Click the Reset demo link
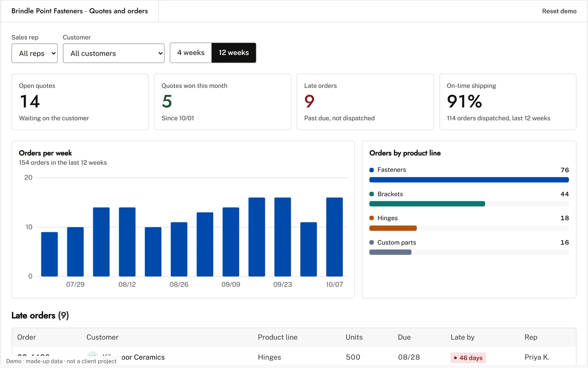588x368 pixels. [559, 11]
